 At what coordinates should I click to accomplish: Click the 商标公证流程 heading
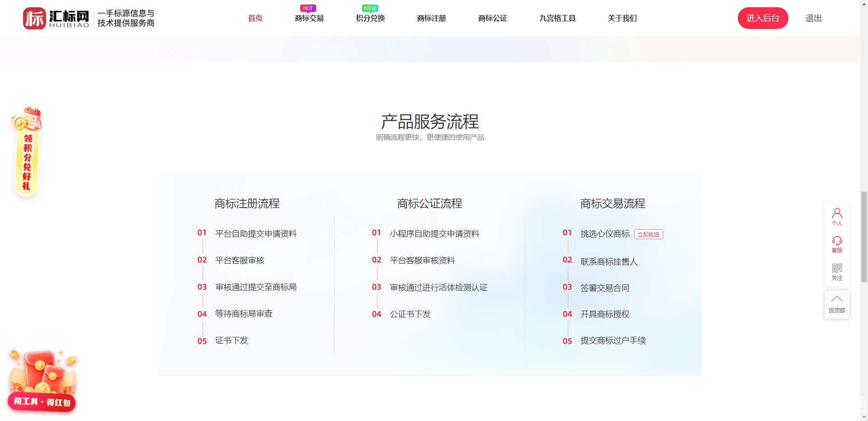429,203
